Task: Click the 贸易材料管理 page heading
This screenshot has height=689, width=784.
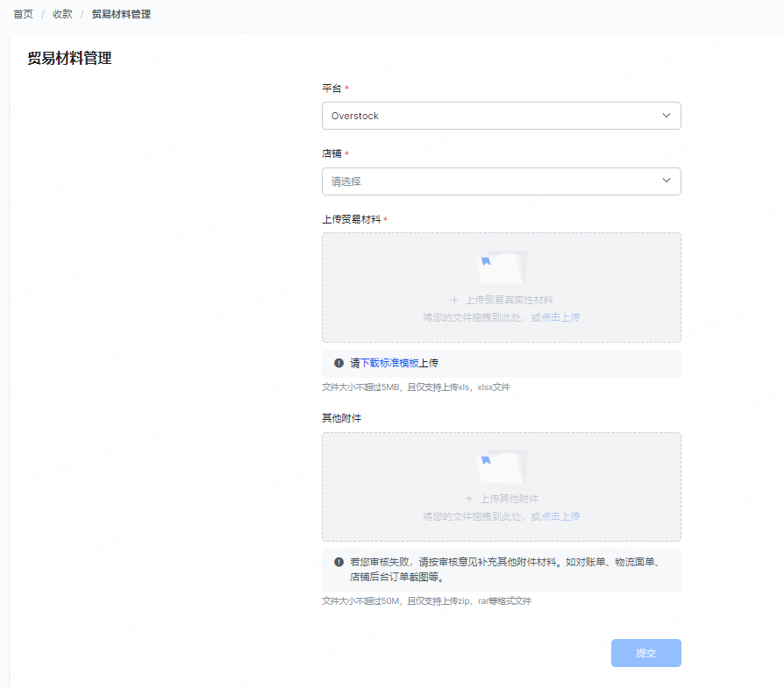Action: [69, 59]
